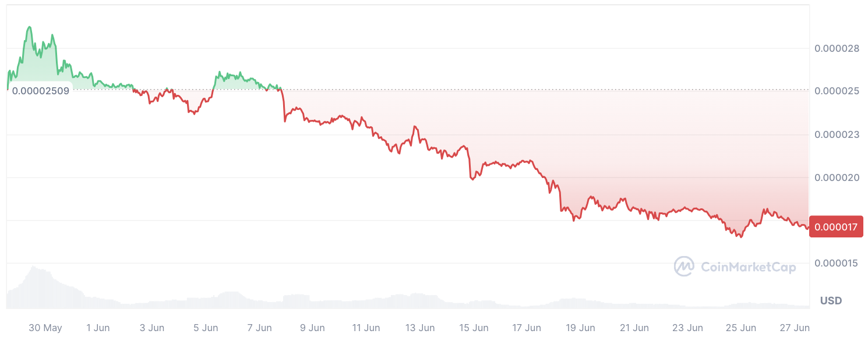Click the red 0.000017 current price tag
Screen dimensions: 868x341
pos(836,226)
